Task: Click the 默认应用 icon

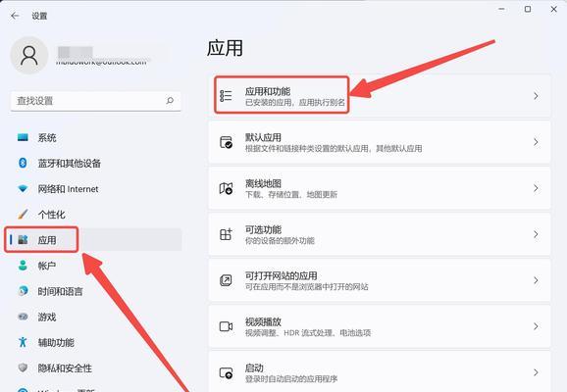Action: coord(226,142)
